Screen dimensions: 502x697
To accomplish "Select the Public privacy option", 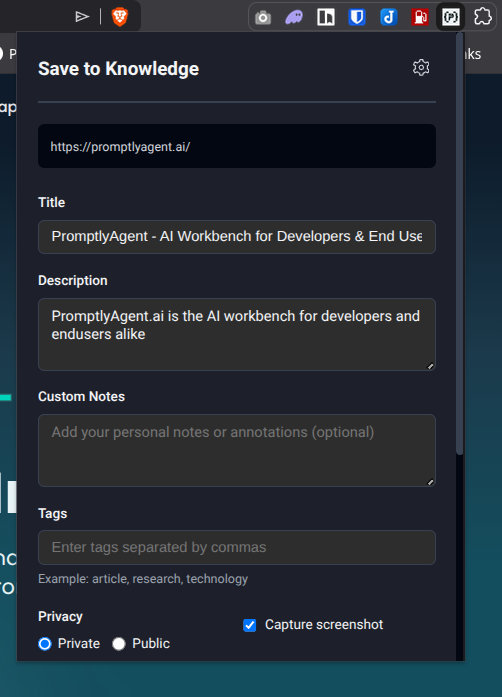I will (119, 644).
